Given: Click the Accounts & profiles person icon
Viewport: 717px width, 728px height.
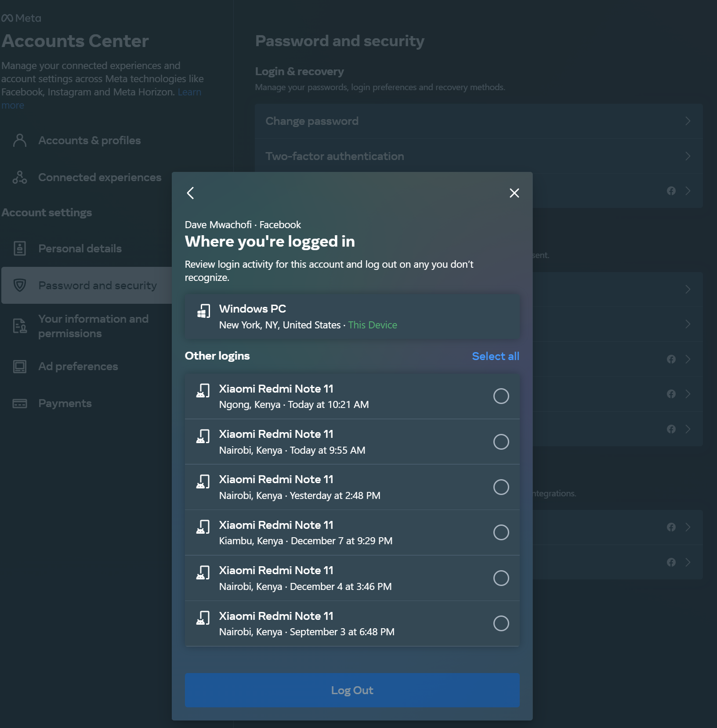Looking at the screenshot, I should click(x=20, y=140).
